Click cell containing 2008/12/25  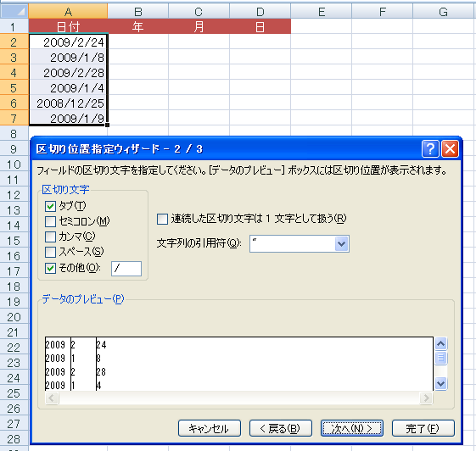click(68, 103)
